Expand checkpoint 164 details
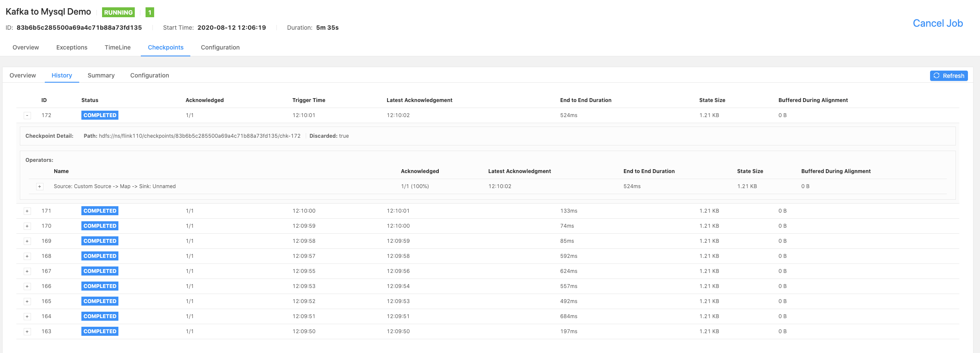This screenshot has width=980, height=353. tap(27, 316)
